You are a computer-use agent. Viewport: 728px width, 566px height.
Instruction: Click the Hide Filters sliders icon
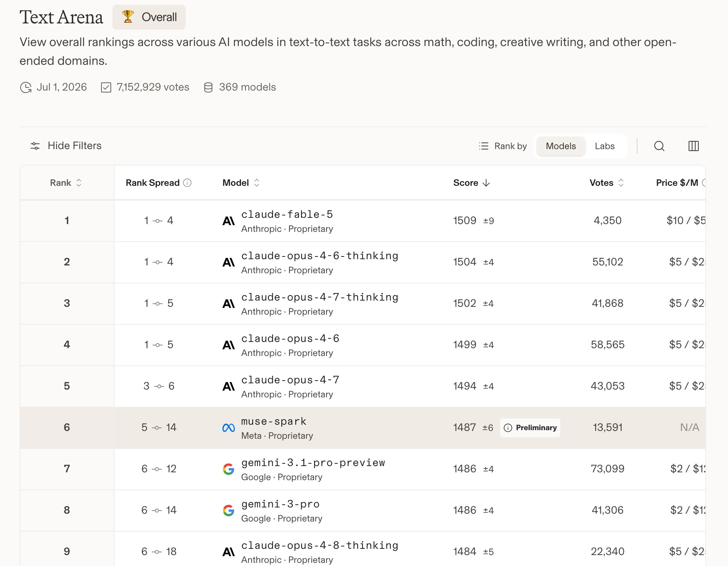(35, 146)
